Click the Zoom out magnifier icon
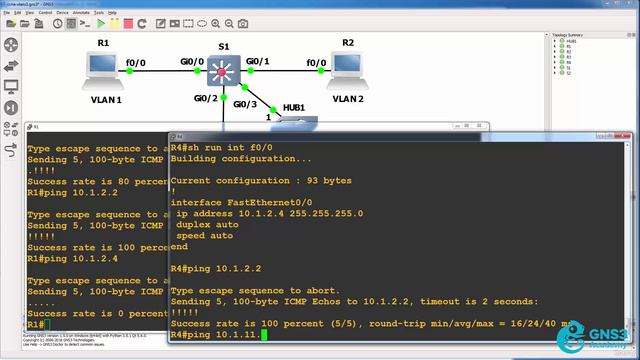 pos(229,24)
